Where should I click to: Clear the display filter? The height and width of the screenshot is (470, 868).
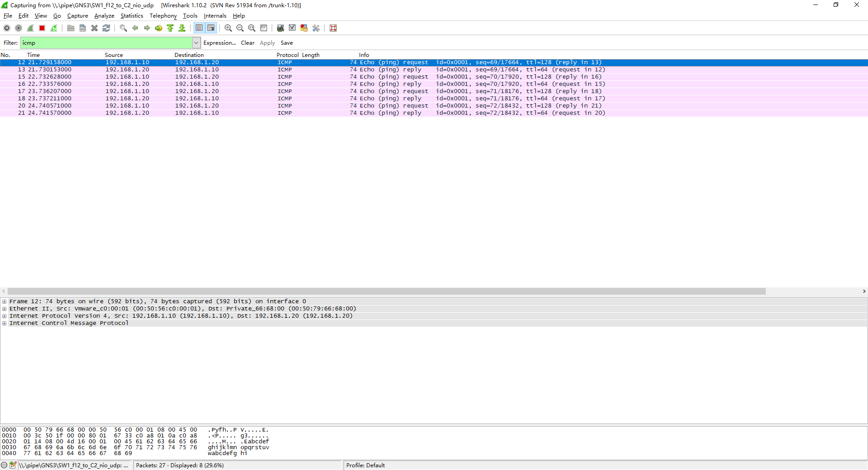[x=248, y=43]
